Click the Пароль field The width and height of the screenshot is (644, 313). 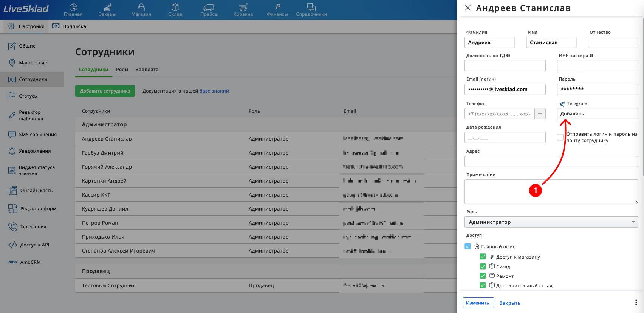(x=598, y=89)
